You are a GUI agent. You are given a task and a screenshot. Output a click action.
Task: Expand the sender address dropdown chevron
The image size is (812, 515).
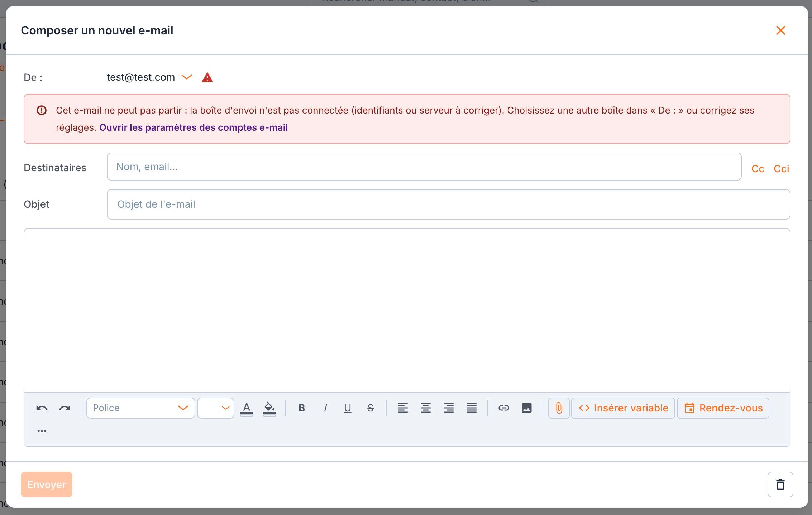click(187, 77)
